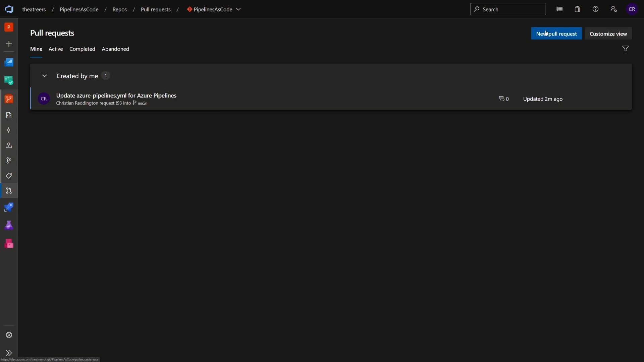Open the CR user avatar menu
644x362 pixels.
(x=632, y=9)
